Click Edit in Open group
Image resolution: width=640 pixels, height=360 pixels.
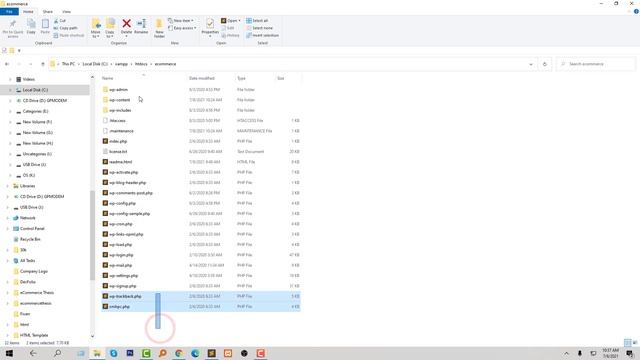[228, 28]
